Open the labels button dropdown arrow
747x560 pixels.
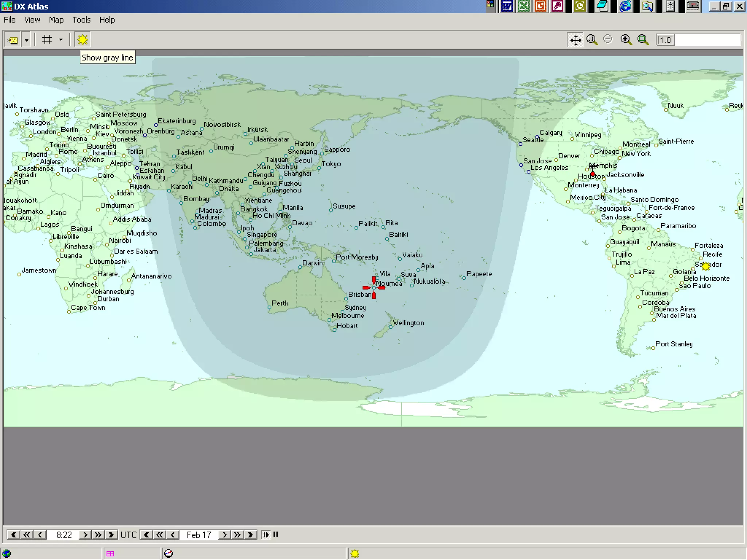pos(26,40)
